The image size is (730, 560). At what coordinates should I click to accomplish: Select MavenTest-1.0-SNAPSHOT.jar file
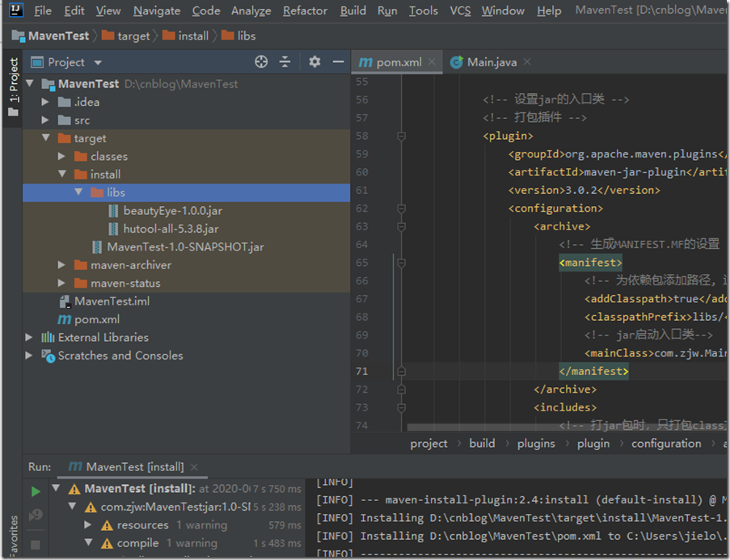pos(178,246)
